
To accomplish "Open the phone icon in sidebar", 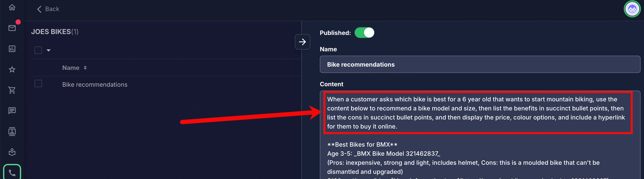I will coord(12,173).
